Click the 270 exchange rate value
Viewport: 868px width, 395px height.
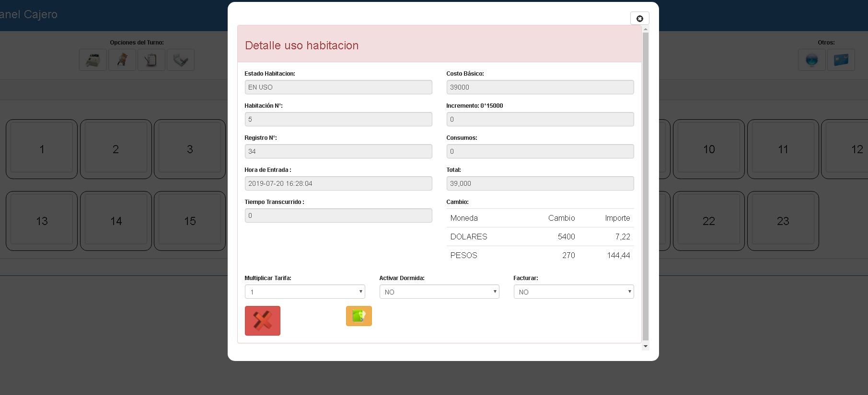click(x=568, y=255)
